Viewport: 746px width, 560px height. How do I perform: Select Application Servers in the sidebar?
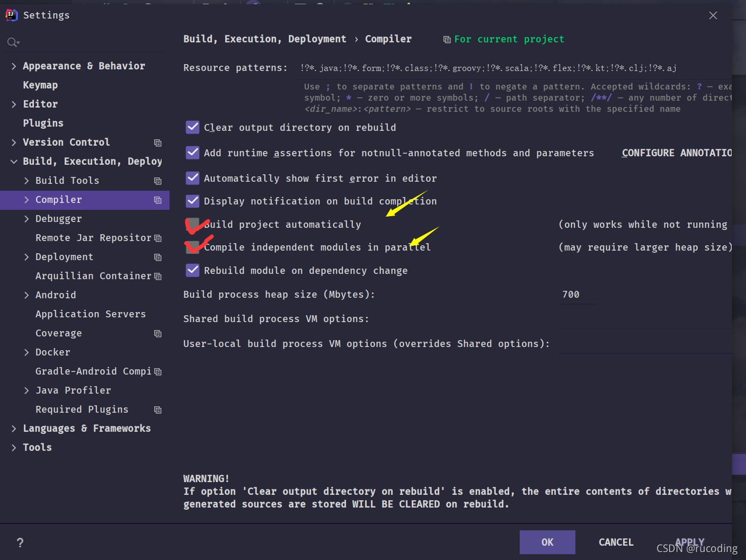tap(91, 314)
